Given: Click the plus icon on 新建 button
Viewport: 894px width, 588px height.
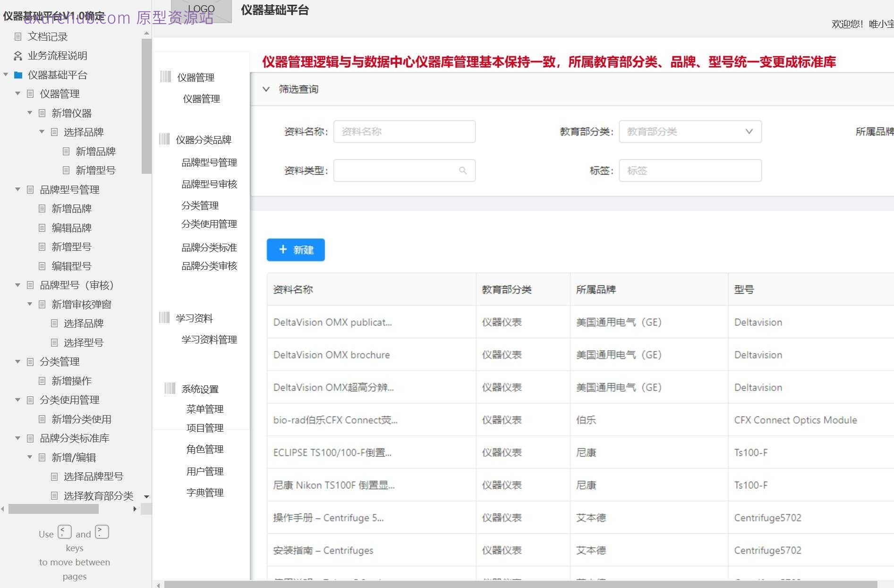Looking at the screenshot, I should 282,250.
